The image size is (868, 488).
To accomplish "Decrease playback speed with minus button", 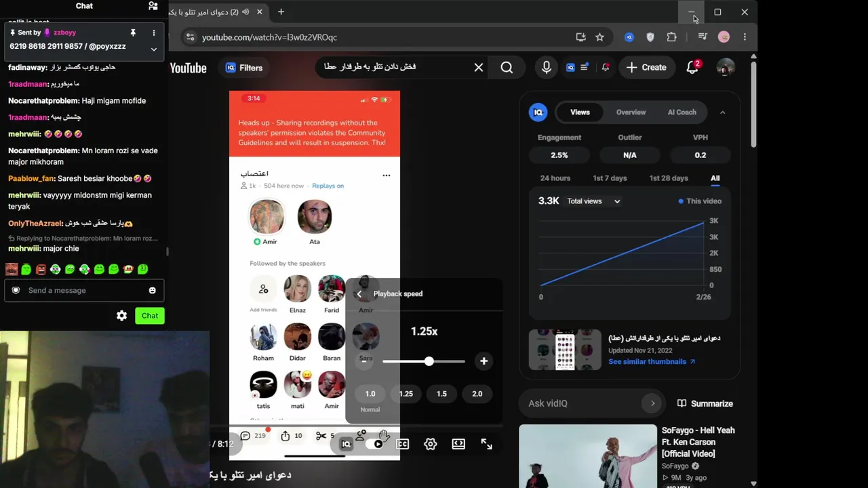I will (364, 361).
